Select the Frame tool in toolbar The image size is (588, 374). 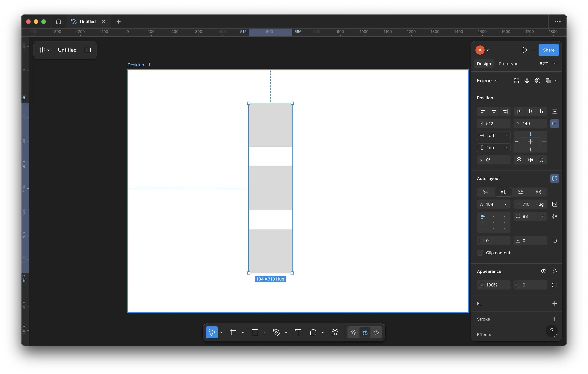pyautogui.click(x=233, y=332)
